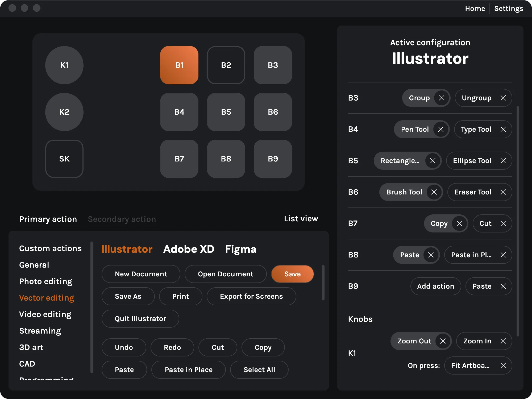Image resolution: width=532 pixels, height=399 pixels.
Task: Choose the Redo action
Action: [x=172, y=347]
